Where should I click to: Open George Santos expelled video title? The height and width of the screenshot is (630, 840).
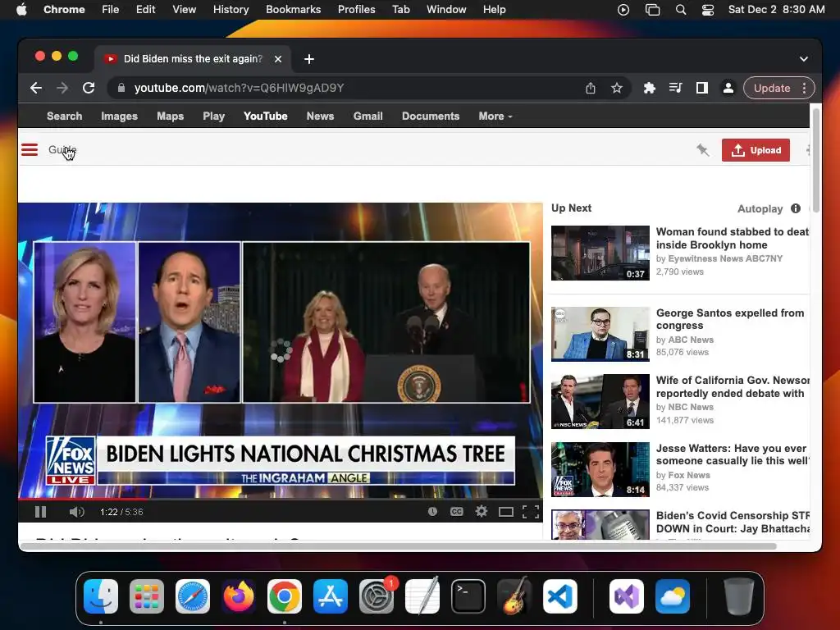[x=729, y=319]
